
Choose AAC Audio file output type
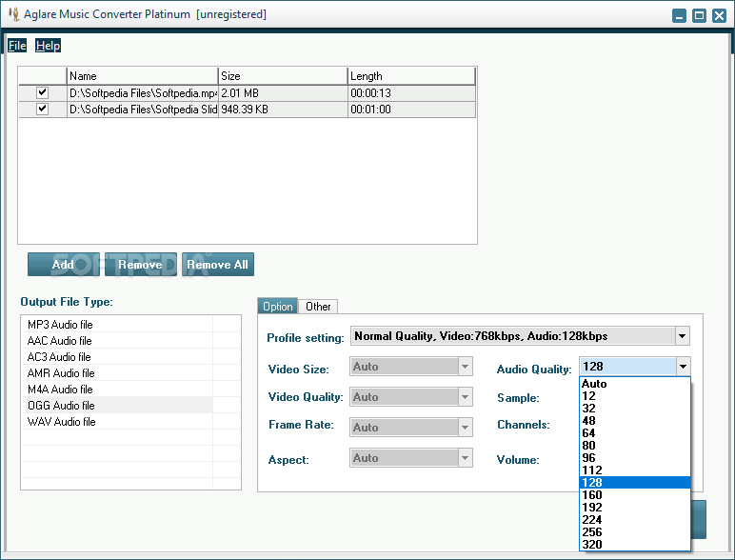[117, 341]
